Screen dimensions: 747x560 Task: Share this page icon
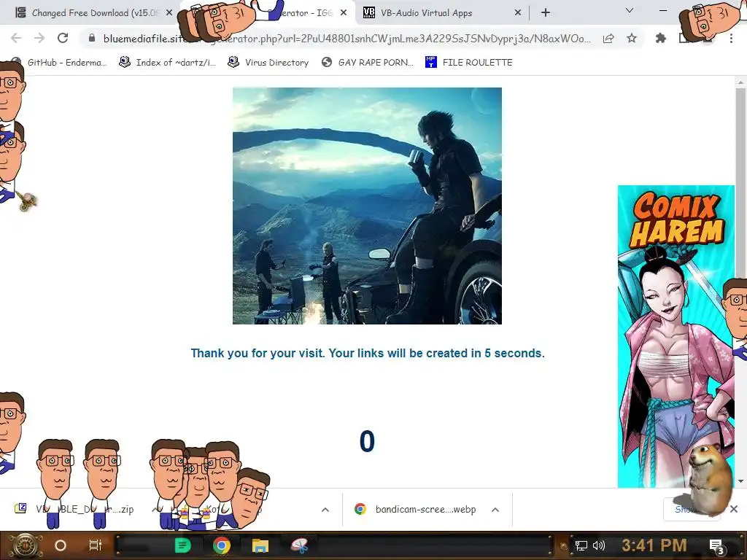(608, 38)
